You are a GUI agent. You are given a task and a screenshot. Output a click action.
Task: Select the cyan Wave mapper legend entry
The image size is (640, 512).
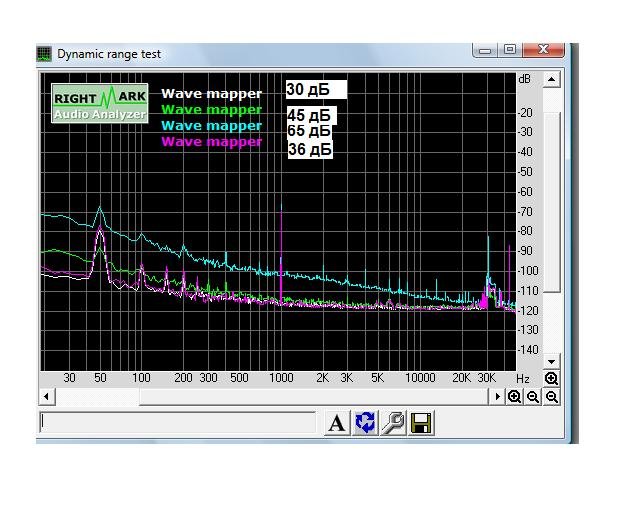tap(211, 125)
